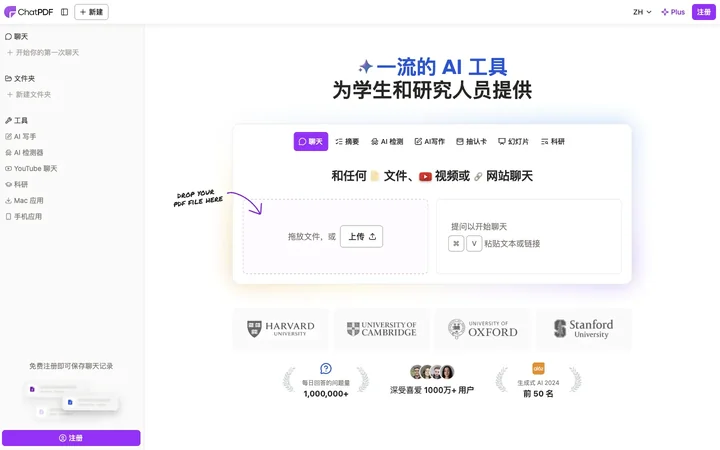
Task: Switch to the 幻灯片 tab
Action: [514, 141]
